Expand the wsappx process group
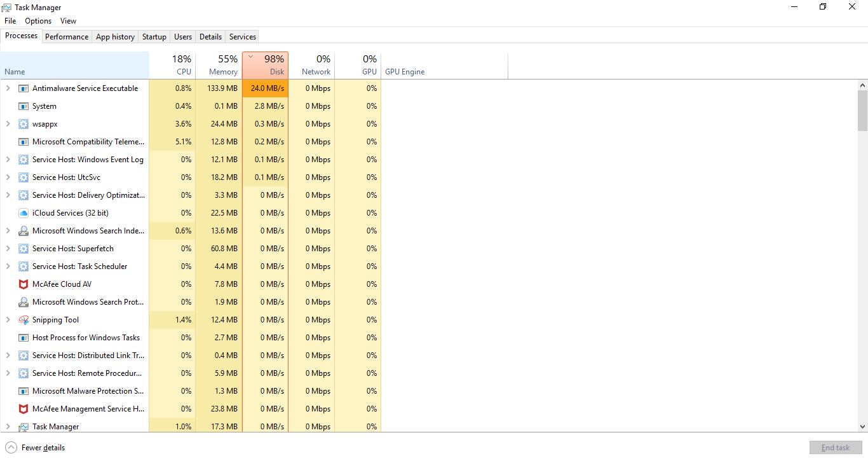 8,124
